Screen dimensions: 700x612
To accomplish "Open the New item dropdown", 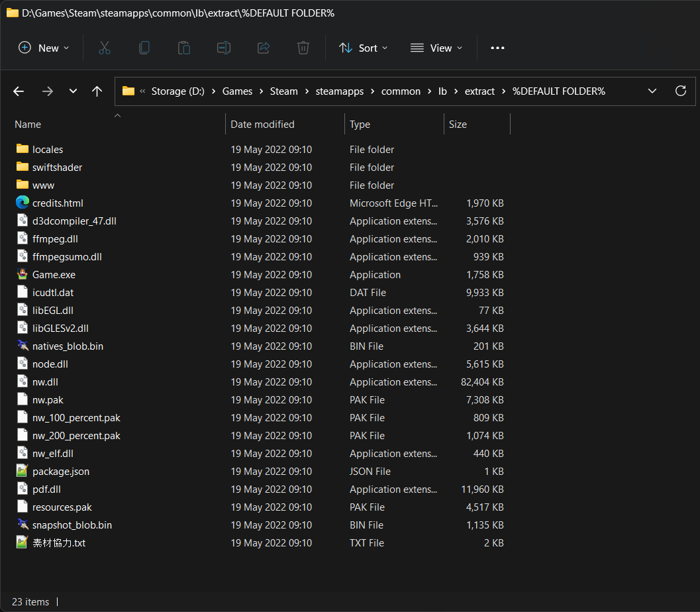I will pyautogui.click(x=44, y=48).
